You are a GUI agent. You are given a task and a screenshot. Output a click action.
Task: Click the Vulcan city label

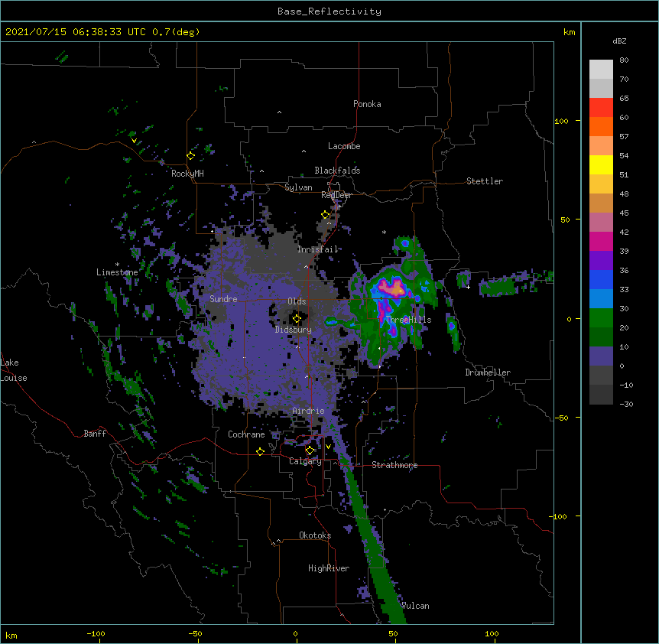(415, 606)
